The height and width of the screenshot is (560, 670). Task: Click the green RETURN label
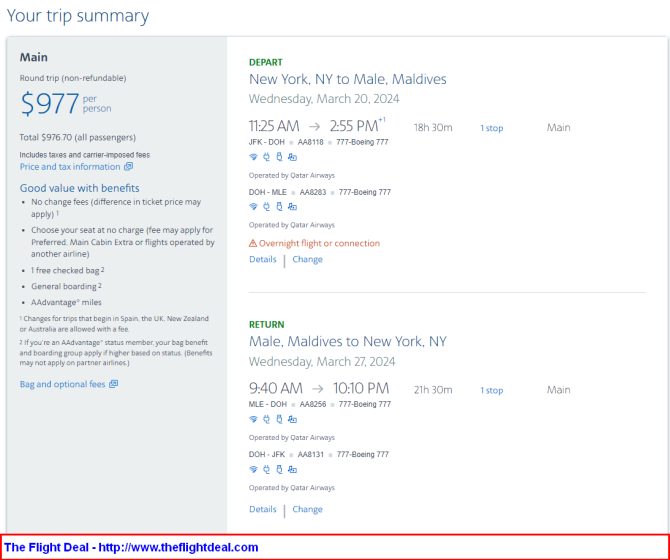click(267, 325)
